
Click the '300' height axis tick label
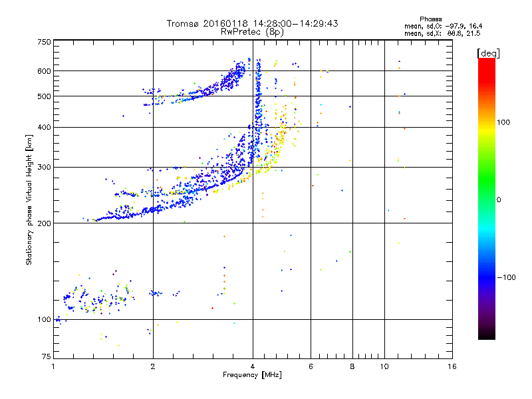(x=44, y=167)
